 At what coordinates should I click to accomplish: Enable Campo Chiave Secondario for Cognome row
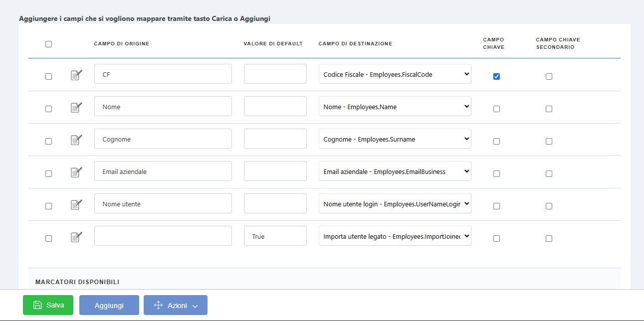point(549,141)
